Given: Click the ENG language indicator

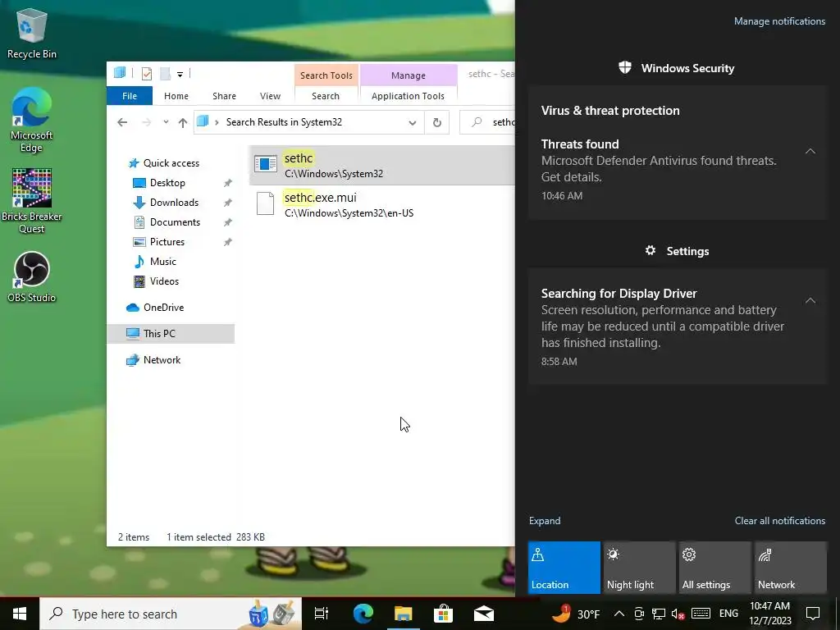Looking at the screenshot, I should click(728, 614).
